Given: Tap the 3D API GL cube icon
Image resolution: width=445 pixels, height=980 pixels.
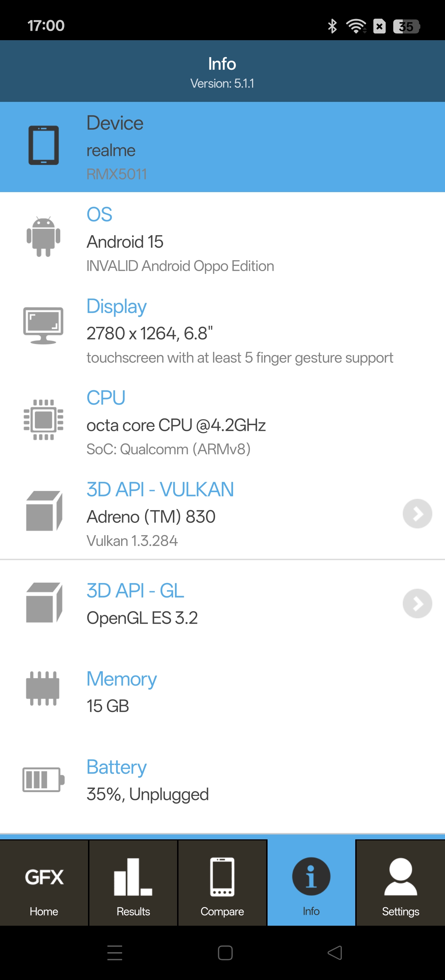Looking at the screenshot, I should click(x=44, y=602).
